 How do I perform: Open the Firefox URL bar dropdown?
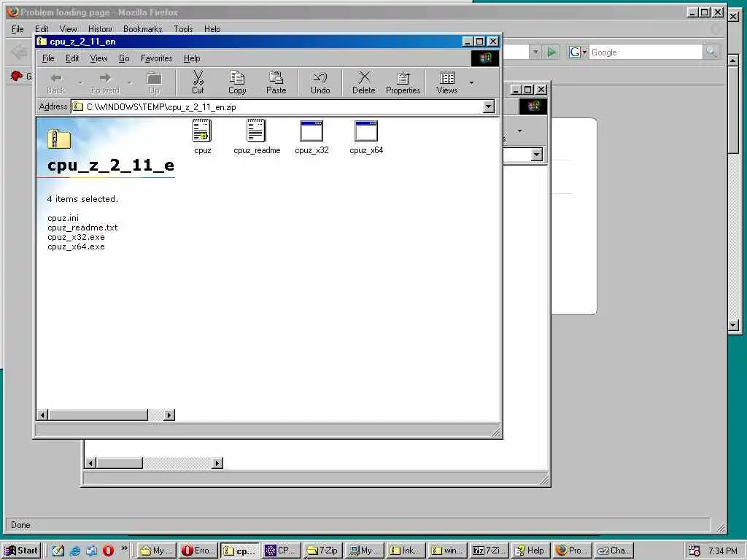pos(535,52)
